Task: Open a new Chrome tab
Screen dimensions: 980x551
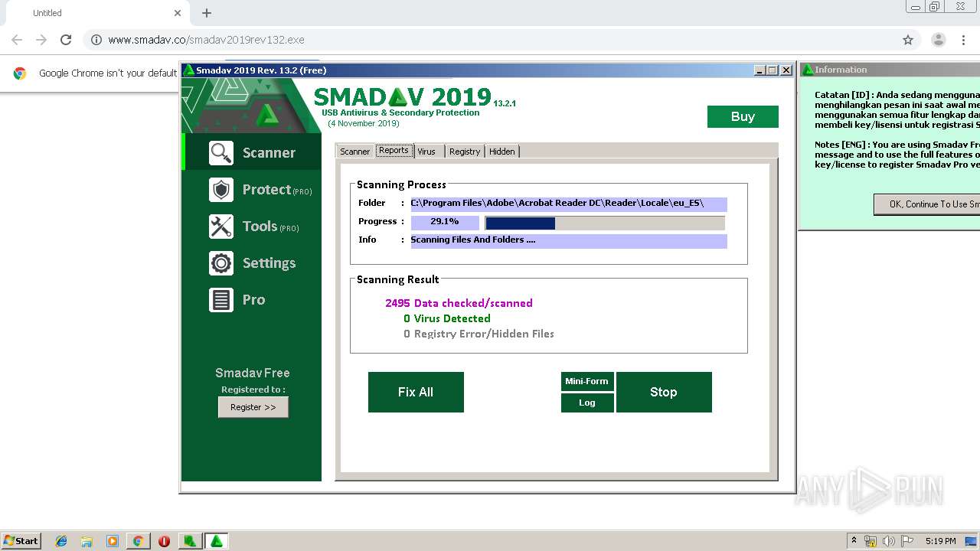Action: pos(207,13)
